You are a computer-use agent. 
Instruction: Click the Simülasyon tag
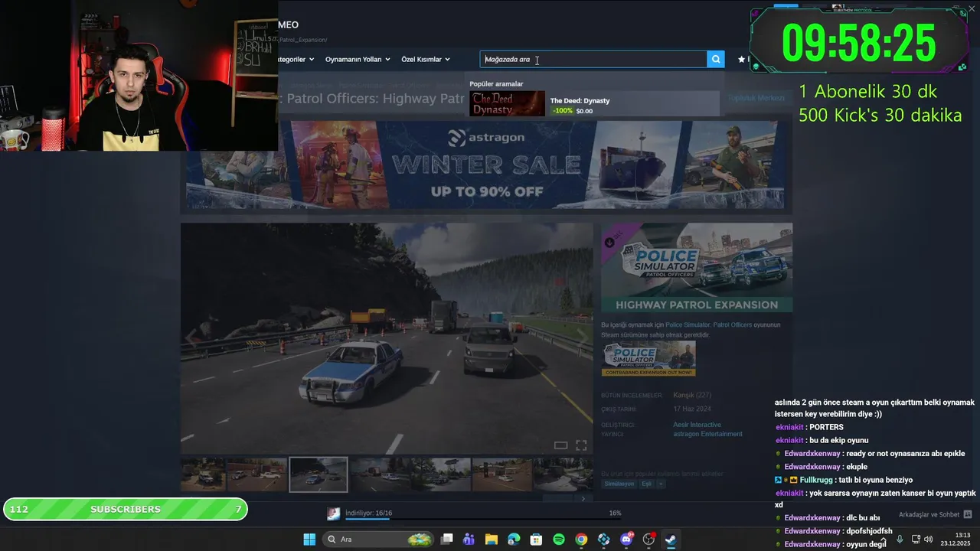point(619,484)
